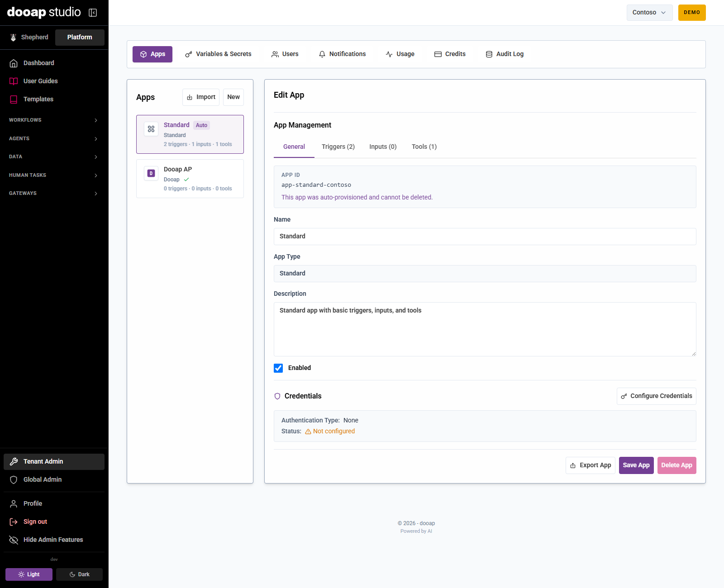Uncheck the Enabled checkbox
The image size is (724, 588).
click(x=278, y=368)
